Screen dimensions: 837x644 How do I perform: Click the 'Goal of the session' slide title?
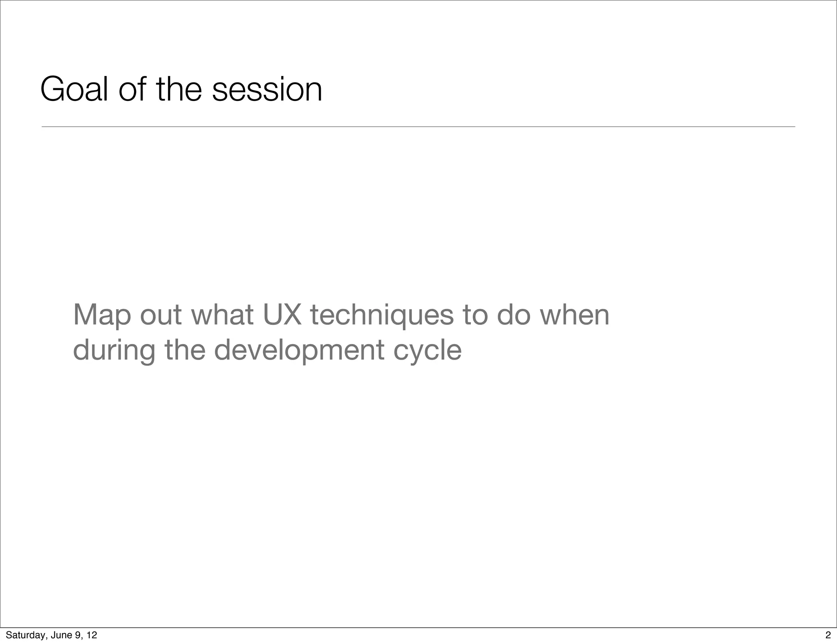(x=181, y=89)
